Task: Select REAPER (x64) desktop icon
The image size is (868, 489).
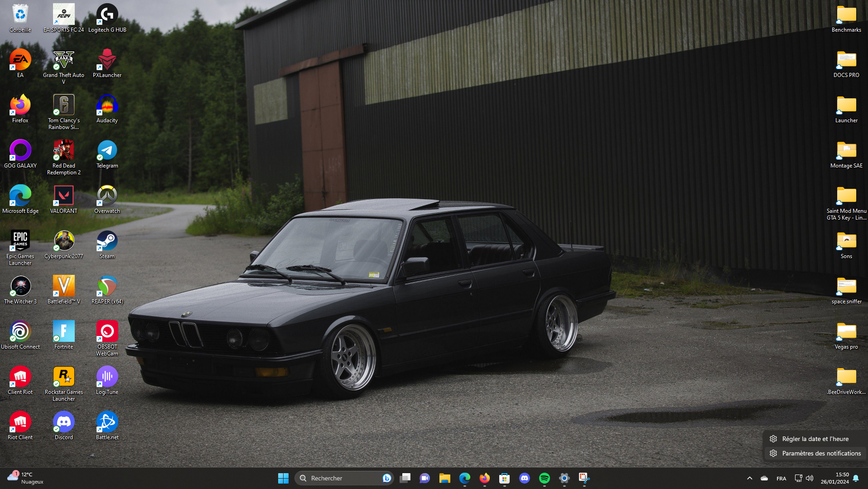Action: [107, 290]
